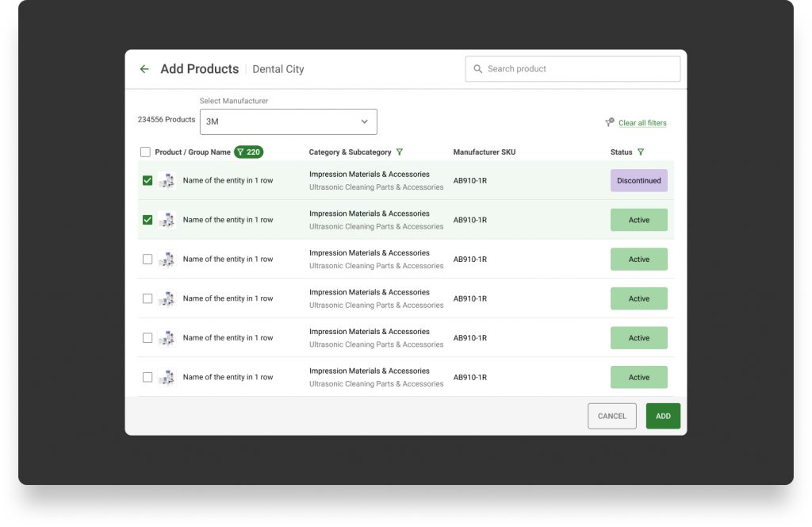Screen dimensions: 812x527
Task: Uncheck the second row's checkbox
Action: pyautogui.click(x=147, y=220)
